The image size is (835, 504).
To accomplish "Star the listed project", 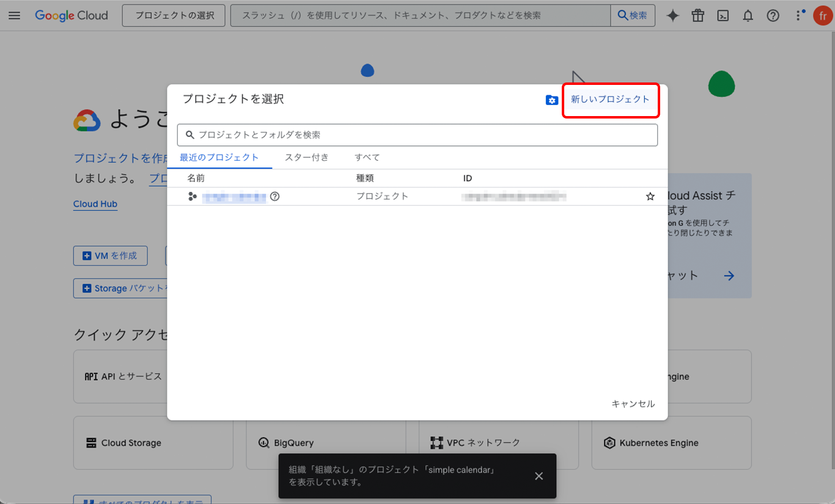I will pyautogui.click(x=650, y=197).
